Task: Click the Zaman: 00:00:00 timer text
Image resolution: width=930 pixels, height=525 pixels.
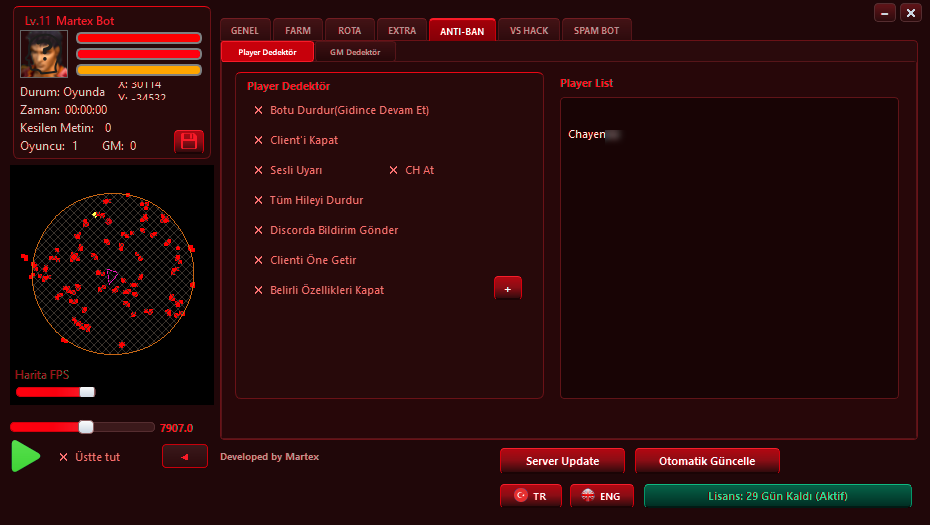Action: [63, 110]
